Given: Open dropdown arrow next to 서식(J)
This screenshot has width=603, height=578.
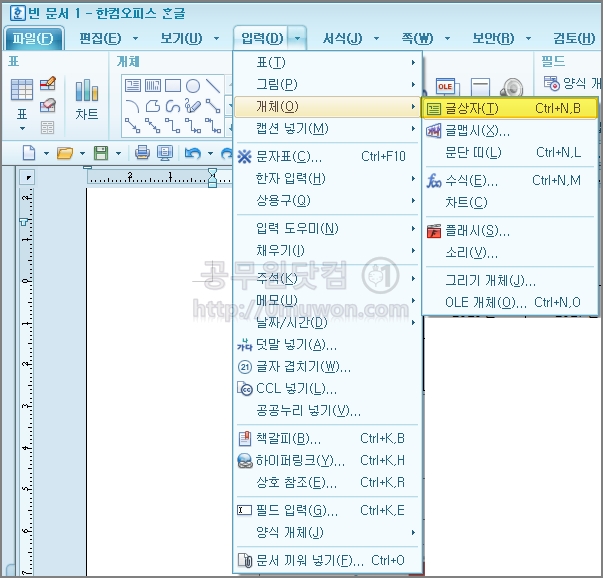Looking at the screenshot, I should pos(376,38).
